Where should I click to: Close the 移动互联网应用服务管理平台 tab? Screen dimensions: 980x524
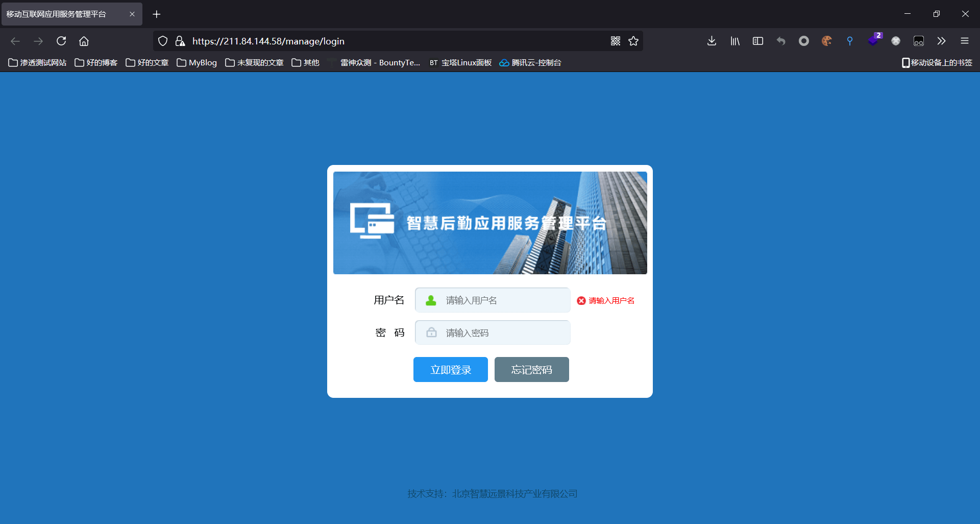[x=132, y=14]
